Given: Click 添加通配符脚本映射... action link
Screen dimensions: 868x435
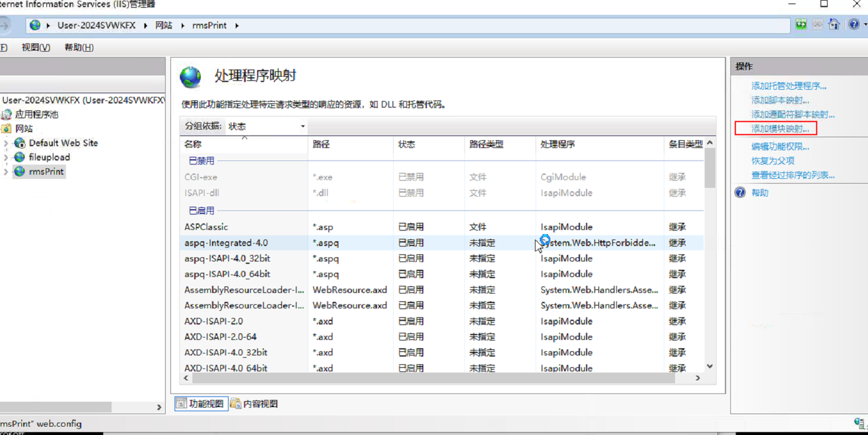Looking at the screenshot, I should (x=793, y=115).
